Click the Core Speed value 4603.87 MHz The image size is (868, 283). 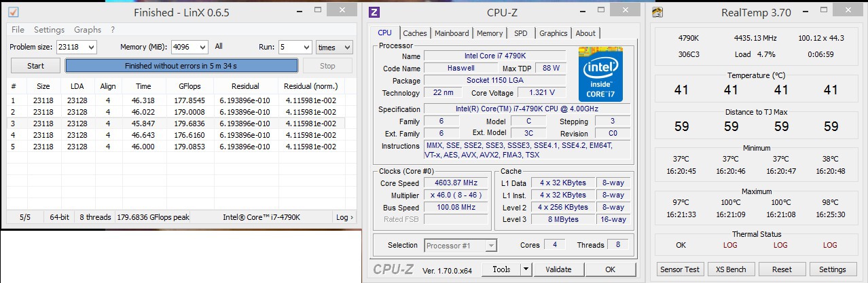456,183
